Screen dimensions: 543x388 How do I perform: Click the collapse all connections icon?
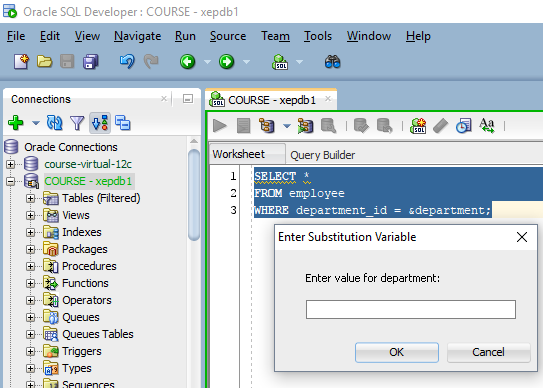pos(123,123)
